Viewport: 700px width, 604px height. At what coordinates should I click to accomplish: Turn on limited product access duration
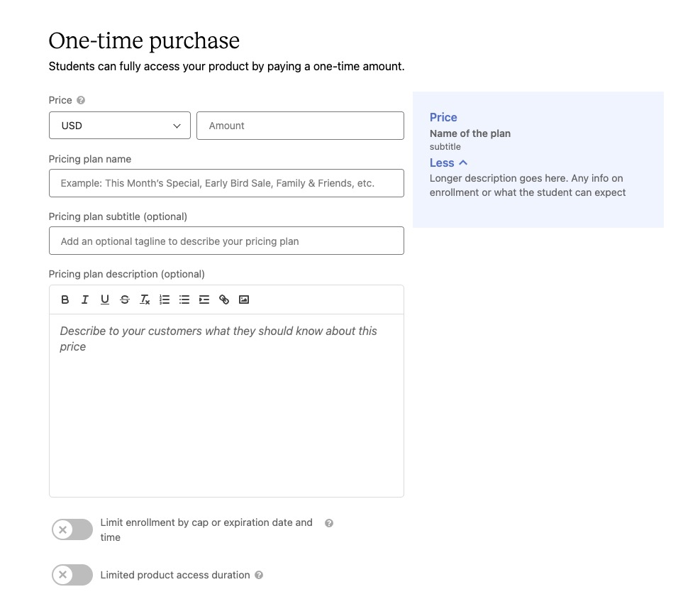tap(72, 574)
